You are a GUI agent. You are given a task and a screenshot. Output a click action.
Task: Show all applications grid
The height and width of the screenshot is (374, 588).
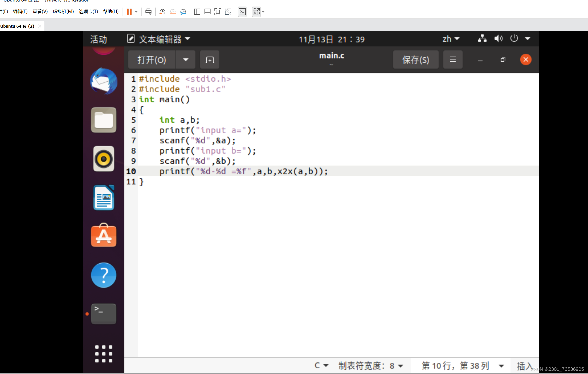[104, 354]
